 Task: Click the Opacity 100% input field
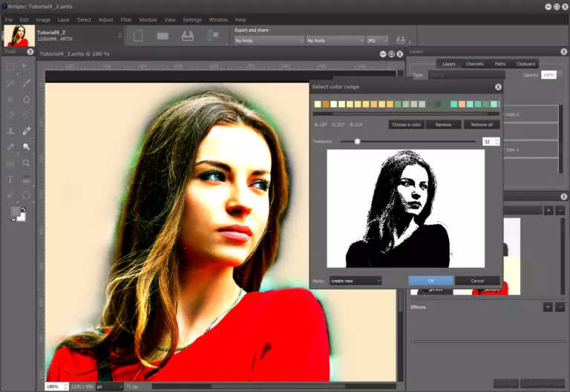tap(548, 75)
